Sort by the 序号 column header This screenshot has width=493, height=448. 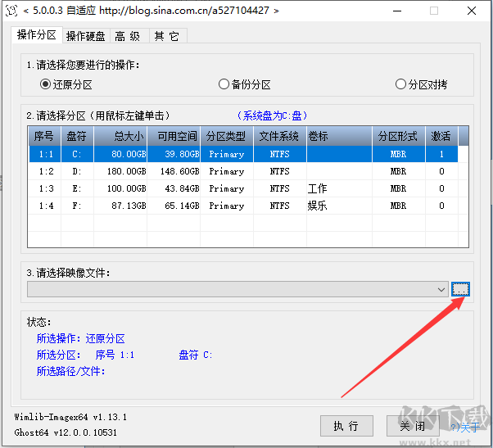[44, 136]
